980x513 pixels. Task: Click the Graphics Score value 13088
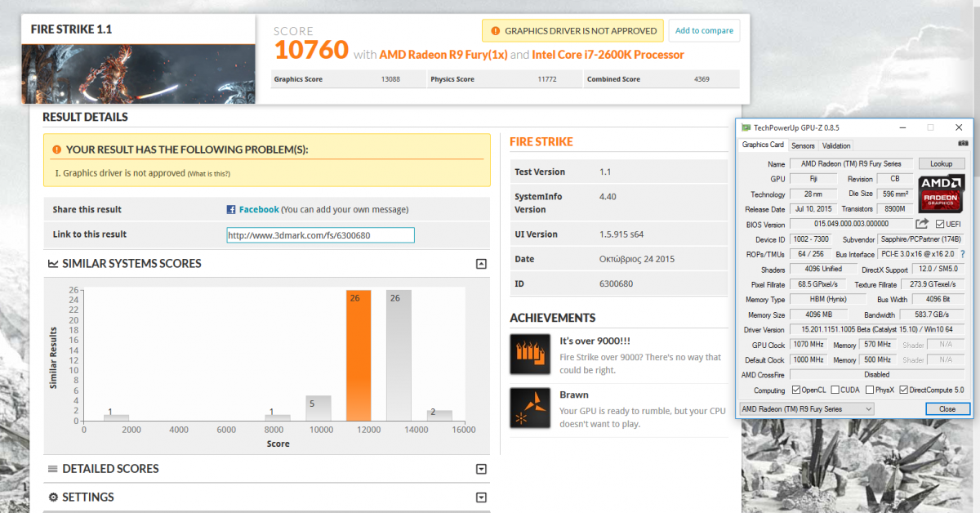pos(391,79)
